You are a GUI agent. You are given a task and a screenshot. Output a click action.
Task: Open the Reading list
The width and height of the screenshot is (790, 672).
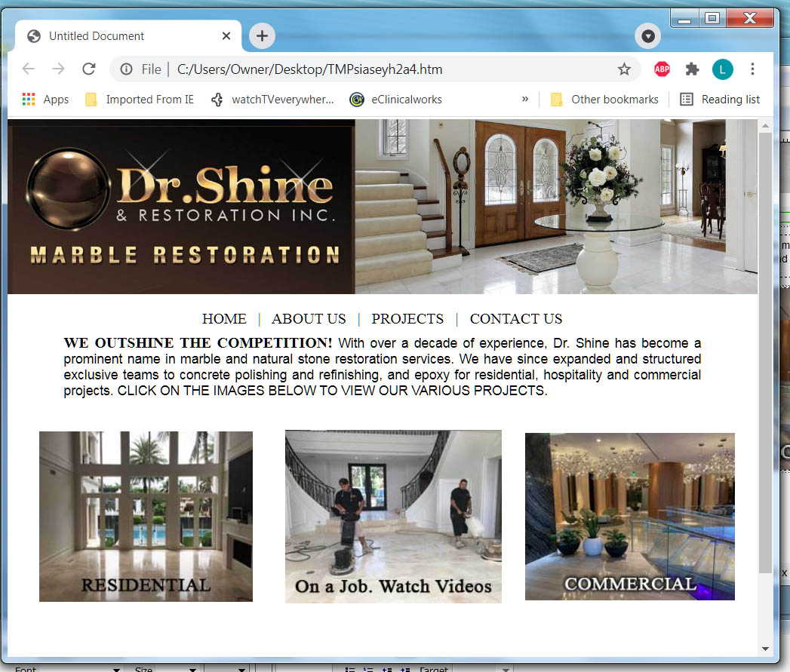[x=720, y=100]
